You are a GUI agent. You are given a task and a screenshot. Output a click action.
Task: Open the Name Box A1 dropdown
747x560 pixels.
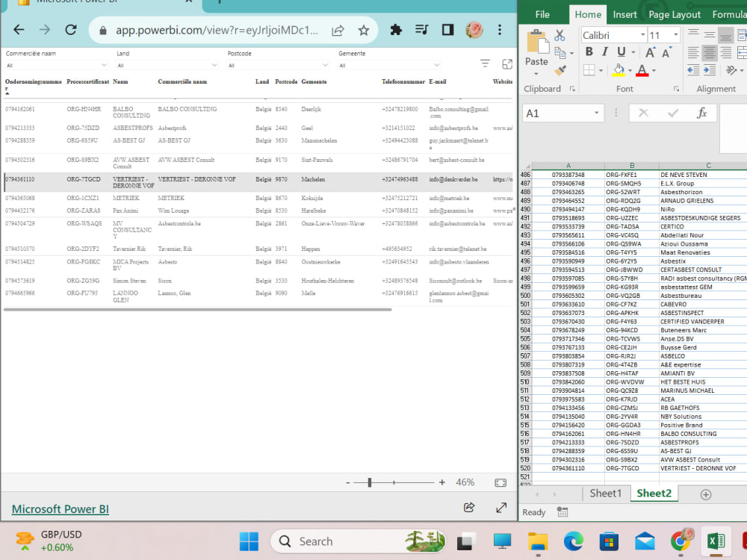coord(596,113)
